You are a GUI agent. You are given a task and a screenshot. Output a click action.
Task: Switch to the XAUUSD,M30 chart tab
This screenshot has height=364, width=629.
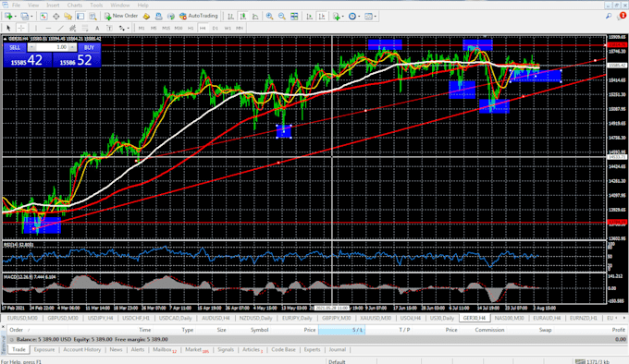point(375,318)
